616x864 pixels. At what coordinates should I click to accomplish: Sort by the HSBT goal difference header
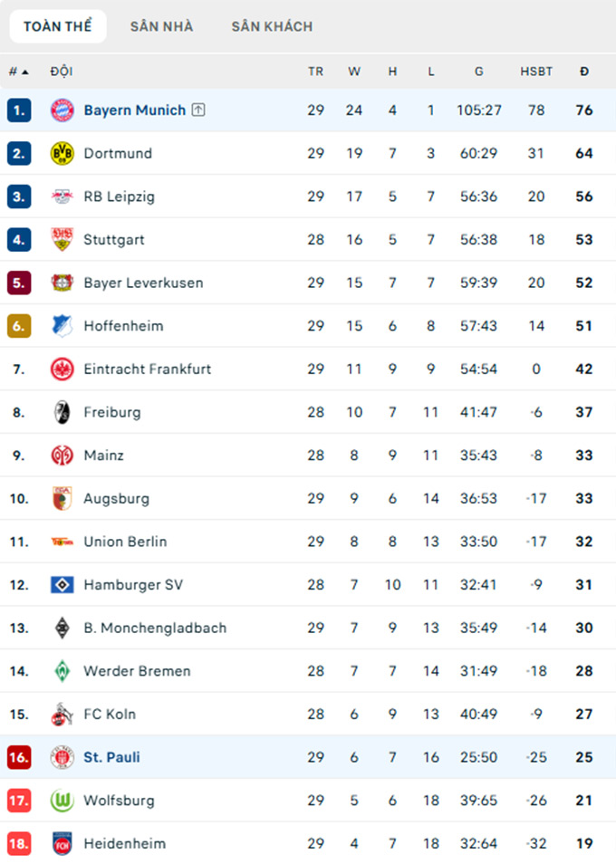pos(536,71)
